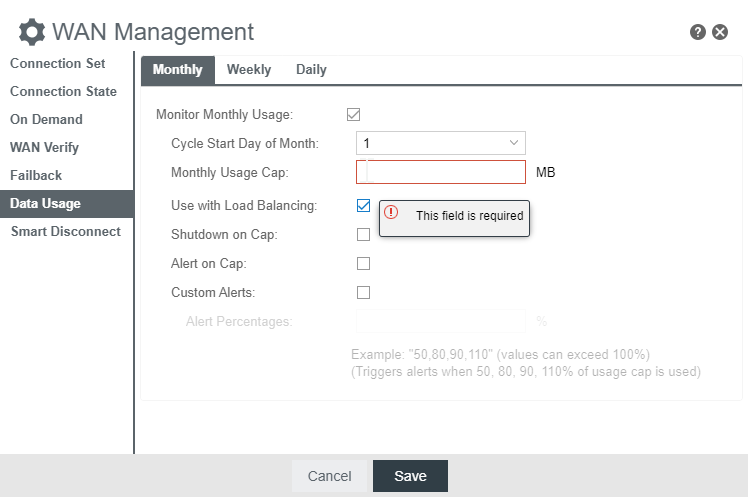The height and width of the screenshot is (497, 748).
Task: Click the WAN Management gear icon
Action: pos(32,32)
